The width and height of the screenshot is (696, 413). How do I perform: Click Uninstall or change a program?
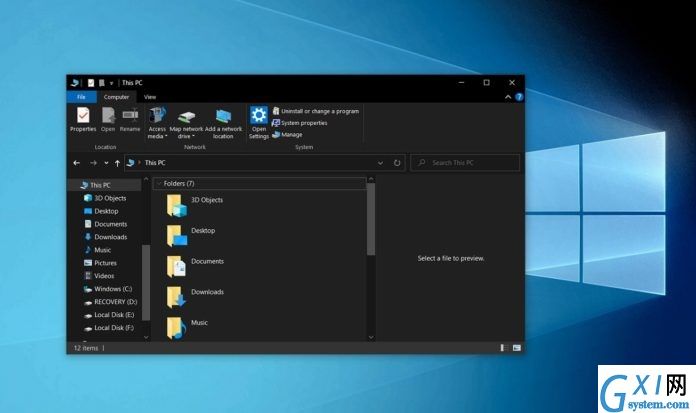click(316, 111)
